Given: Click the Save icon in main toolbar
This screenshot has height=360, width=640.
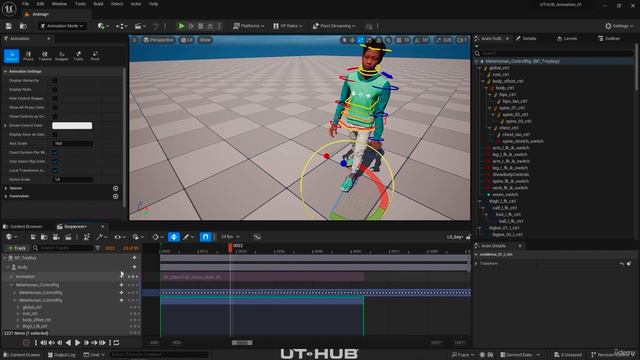Looking at the screenshot, I should 9,26.
